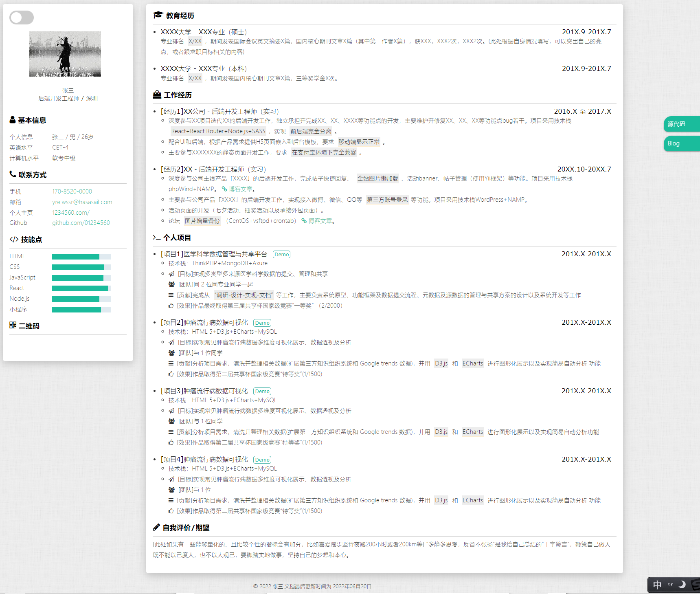
Task: Click the 小程序 skill progress bar
Action: (81, 310)
